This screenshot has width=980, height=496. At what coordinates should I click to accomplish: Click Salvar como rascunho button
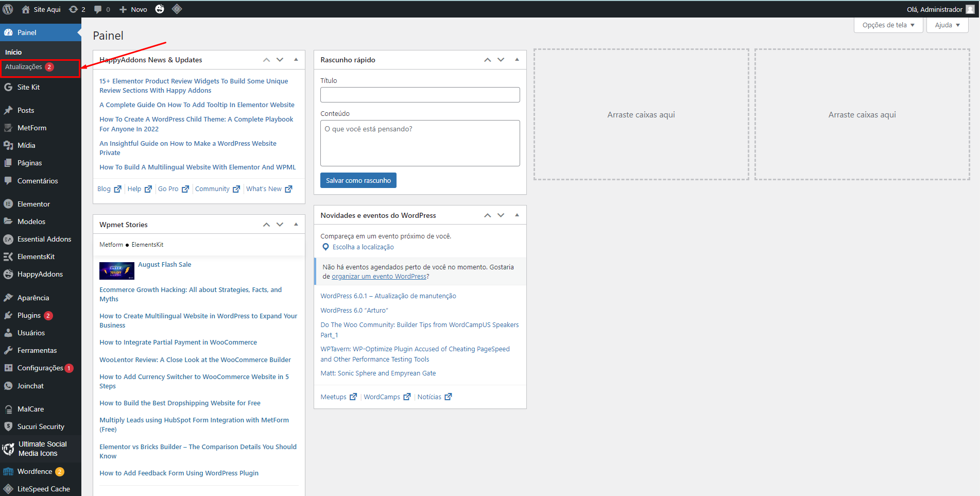(358, 180)
